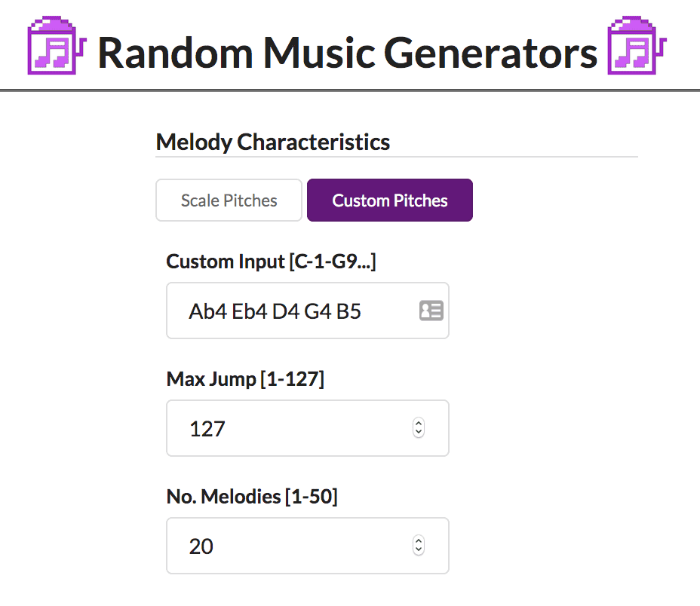Click the Random Music Generators title
700x606 pixels.
pyautogui.click(x=347, y=53)
